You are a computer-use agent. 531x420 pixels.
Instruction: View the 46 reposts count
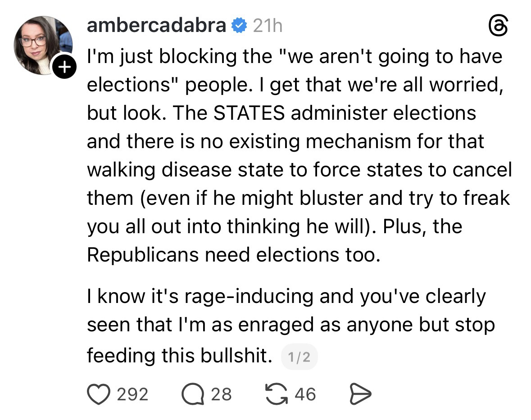pos(305,394)
